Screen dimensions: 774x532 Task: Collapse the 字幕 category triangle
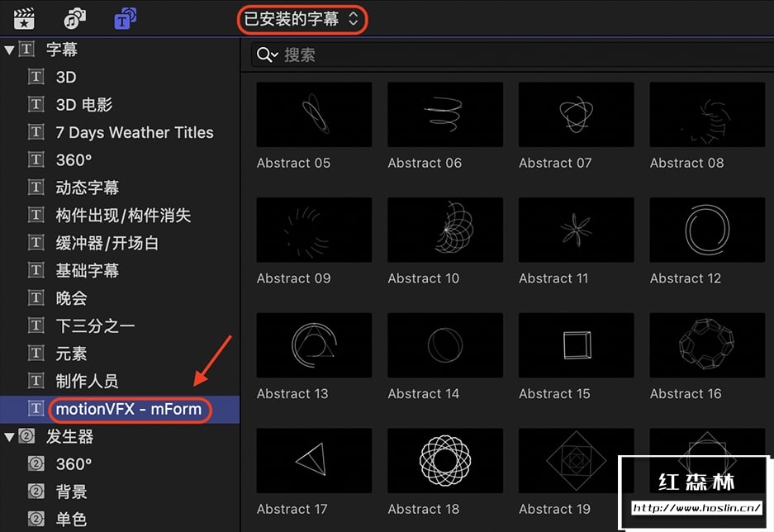[x=9, y=50]
